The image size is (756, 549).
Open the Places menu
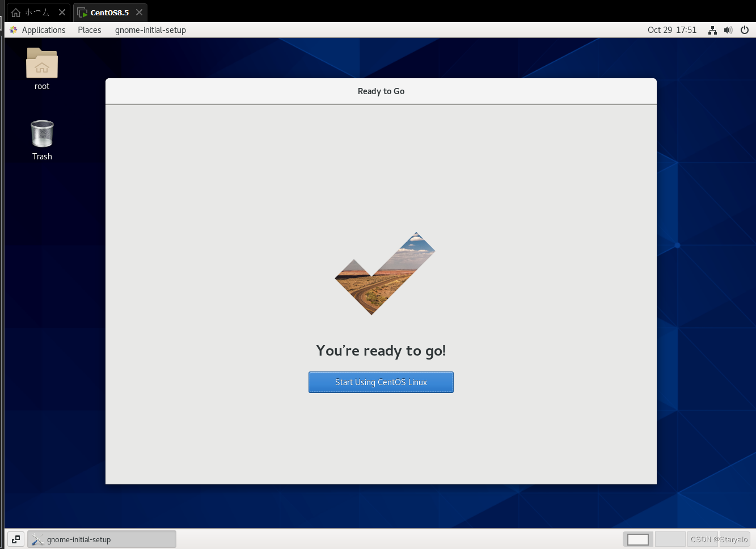90,30
